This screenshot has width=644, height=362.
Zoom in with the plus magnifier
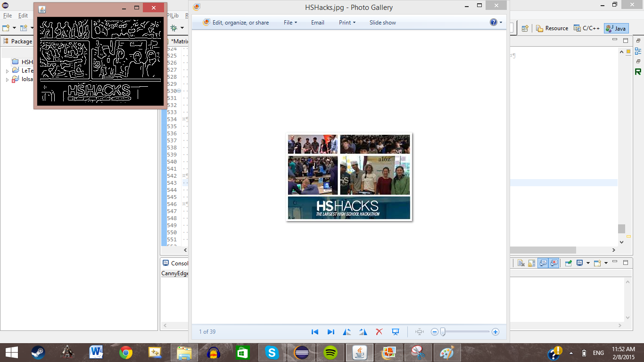pyautogui.click(x=495, y=332)
